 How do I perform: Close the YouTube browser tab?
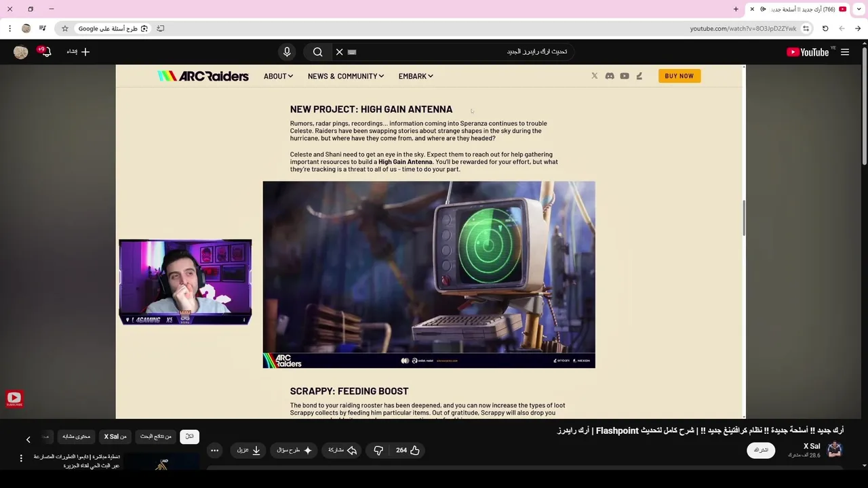tap(752, 9)
